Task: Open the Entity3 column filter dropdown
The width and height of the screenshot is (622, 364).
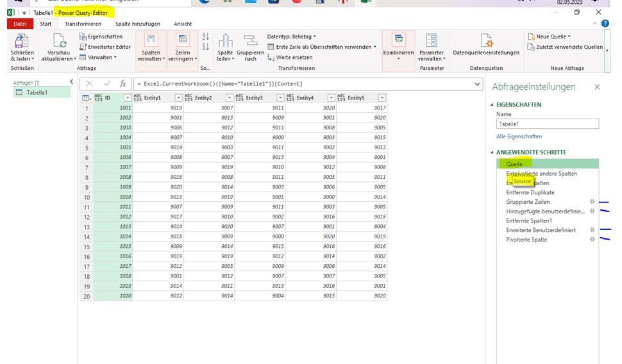Action: [280, 98]
